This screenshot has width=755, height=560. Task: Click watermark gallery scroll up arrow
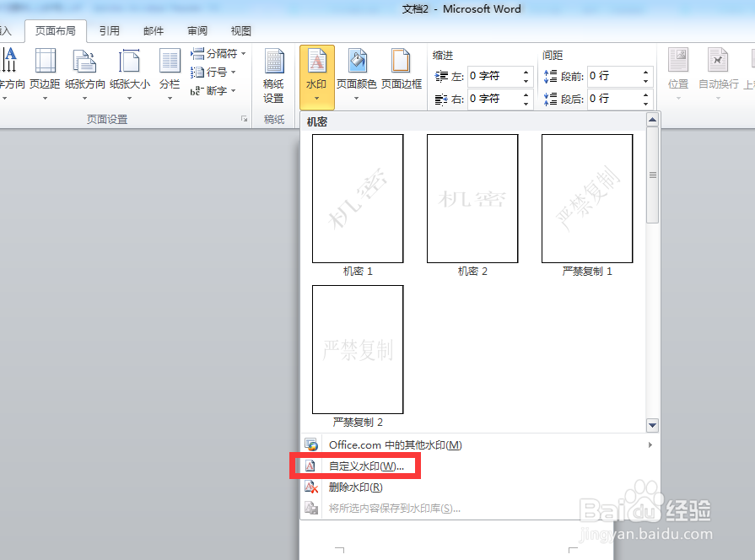652,120
